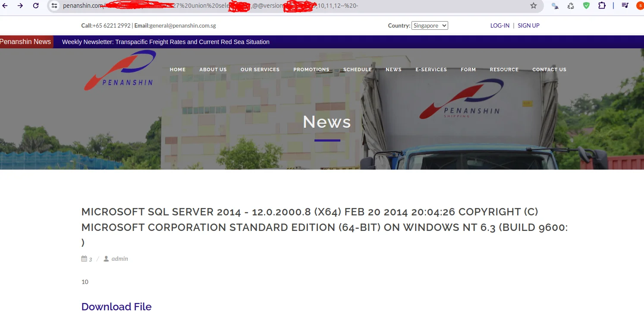Open the Country Singapore dropdown
This screenshot has height=325, width=644.
pos(430,25)
